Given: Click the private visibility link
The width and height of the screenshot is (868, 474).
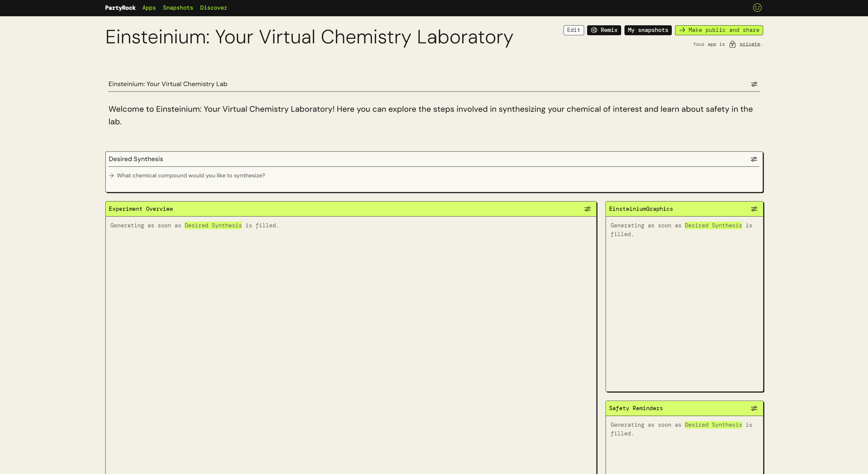Looking at the screenshot, I should (749, 44).
